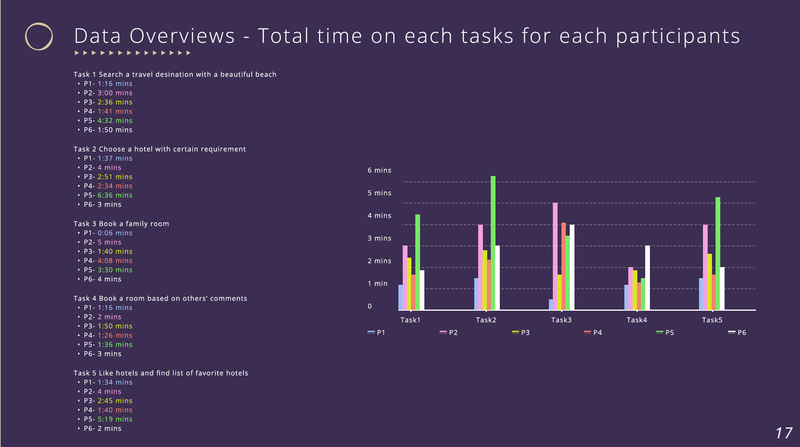This screenshot has width=800, height=447.
Task: Select 'P3- 1:40 mins' entry
Action: [x=108, y=251]
